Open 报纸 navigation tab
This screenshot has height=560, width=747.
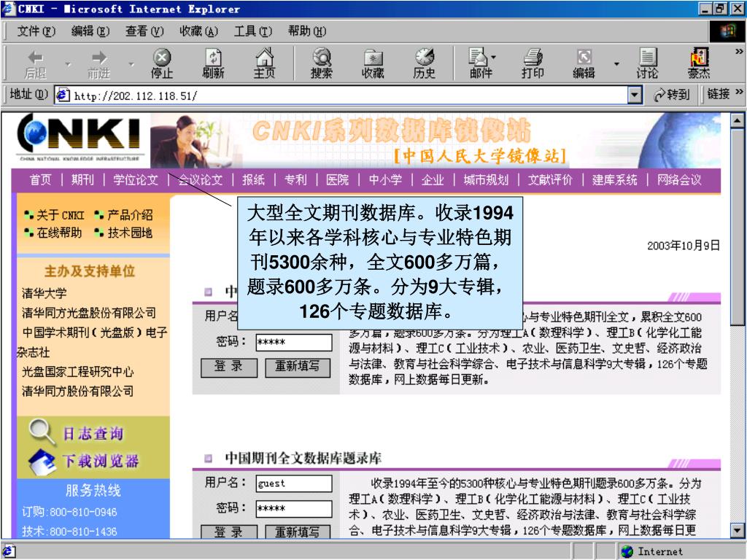point(253,179)
